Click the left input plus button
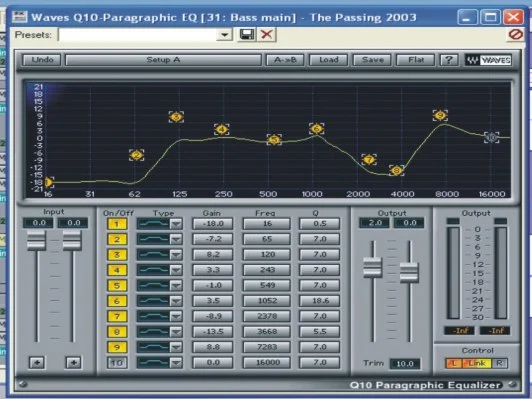The image size is (532, 399). click(37, 363)
